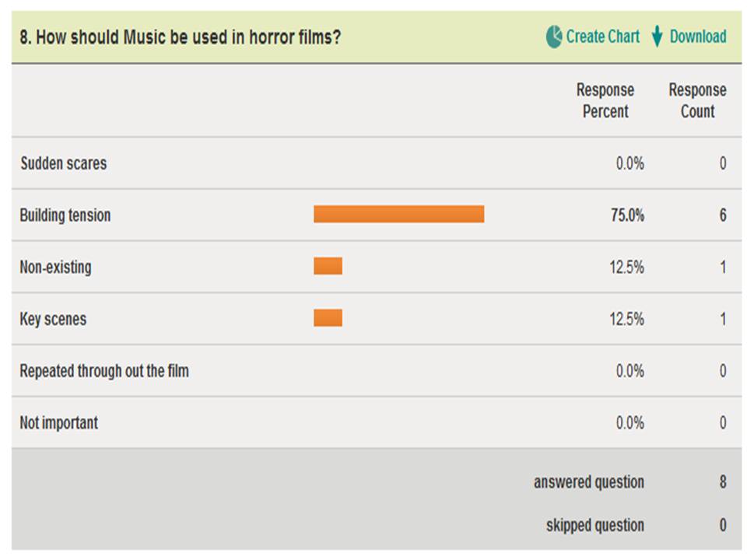Select Repeated through out the film label
This screenshot has width=747, height=560.
coord(103,371)
